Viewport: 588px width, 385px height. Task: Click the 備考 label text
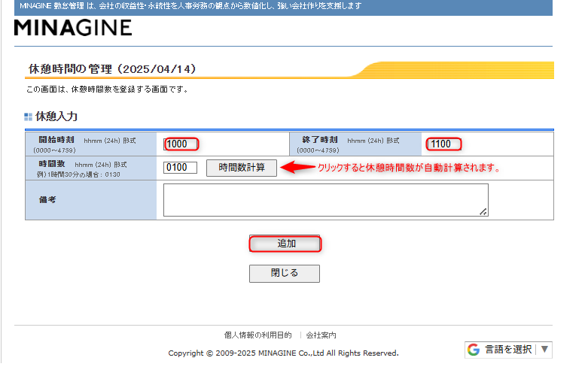(47, 199)
